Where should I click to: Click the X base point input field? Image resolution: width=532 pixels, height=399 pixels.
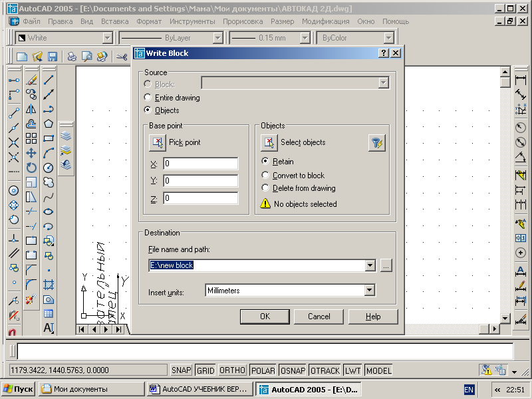click(201, 164)
